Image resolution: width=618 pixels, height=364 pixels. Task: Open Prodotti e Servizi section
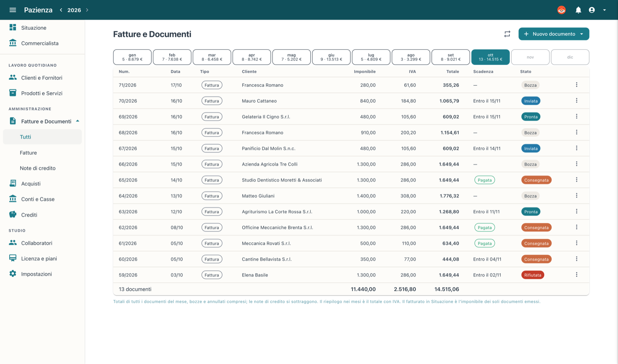pos(42,93)
